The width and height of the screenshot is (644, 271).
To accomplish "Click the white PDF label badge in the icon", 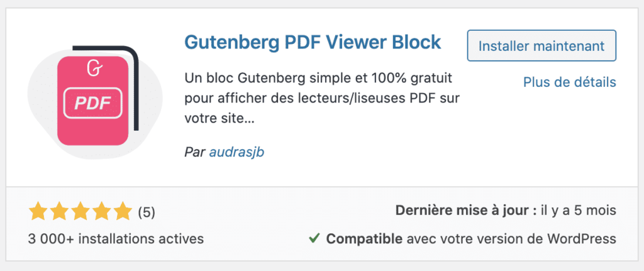I will coord(92,103).
